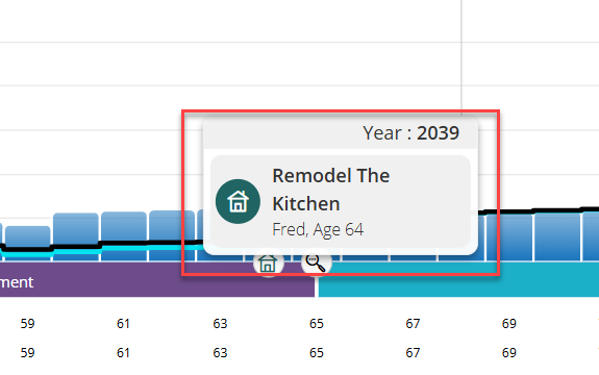Click the blue bar for age 70
The width and height of the screenshot is (599, 375).
(557, 236)
